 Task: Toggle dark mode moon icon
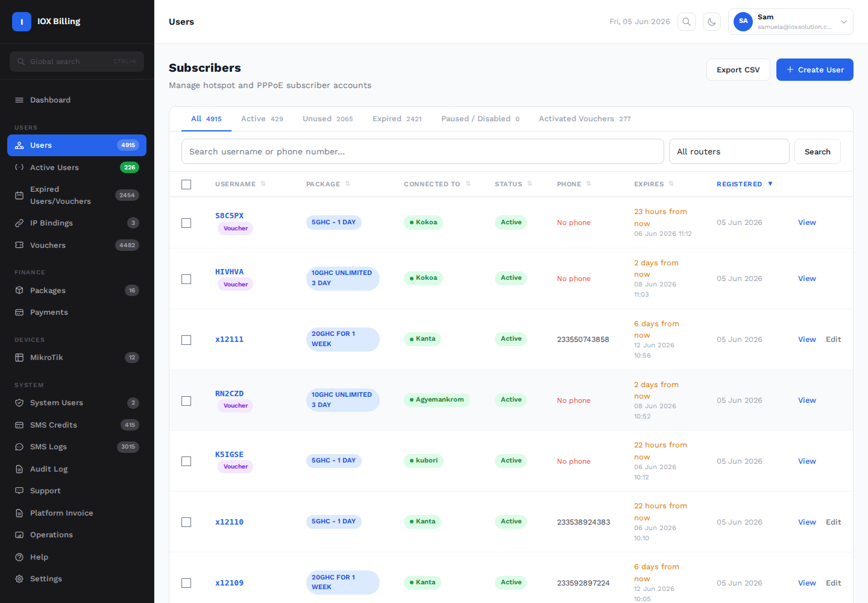click(712, 22)
